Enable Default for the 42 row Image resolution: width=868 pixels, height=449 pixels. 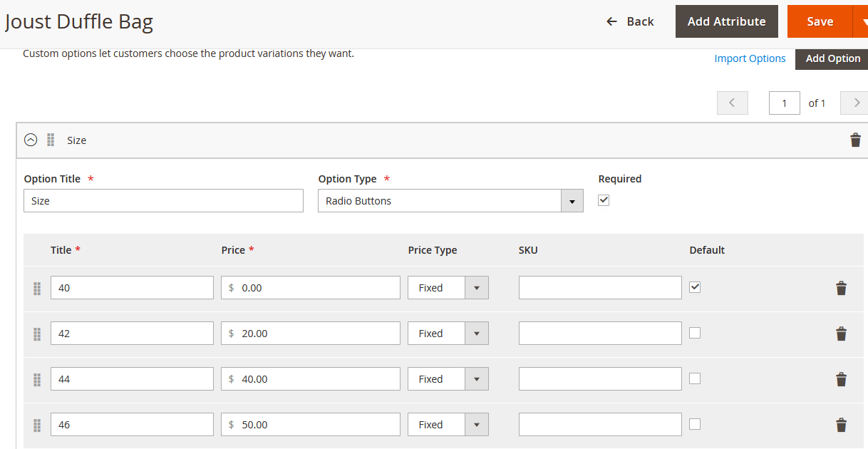[x=695, y=332]
